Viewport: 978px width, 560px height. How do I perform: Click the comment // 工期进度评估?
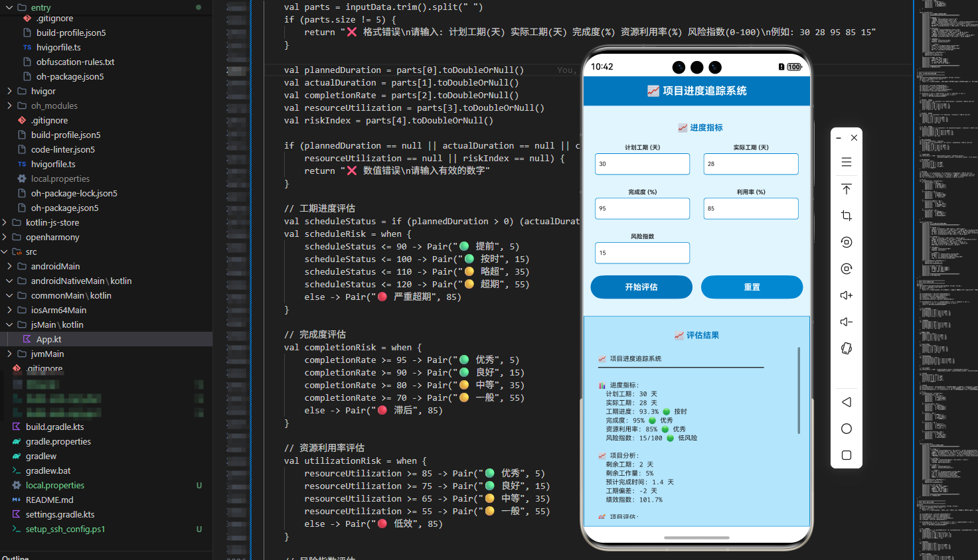tap(319, 208)
